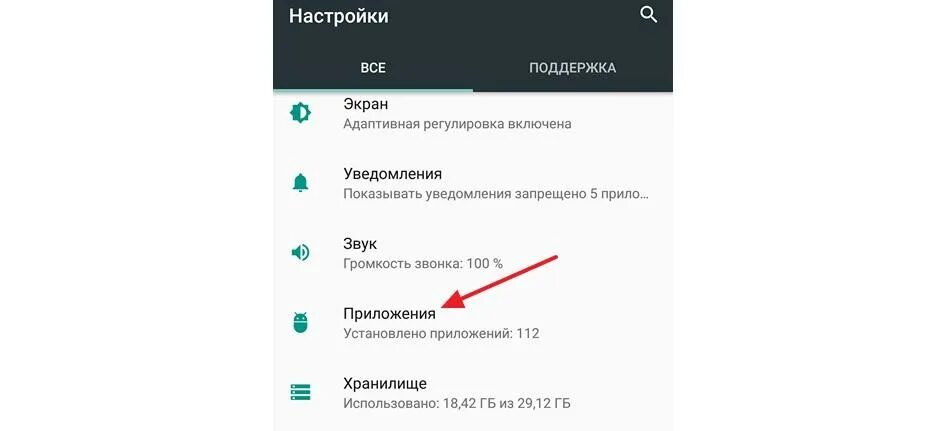Tap the Уведомления bell icon
This screenshot has height=431, width=948.
coord(300,183)
